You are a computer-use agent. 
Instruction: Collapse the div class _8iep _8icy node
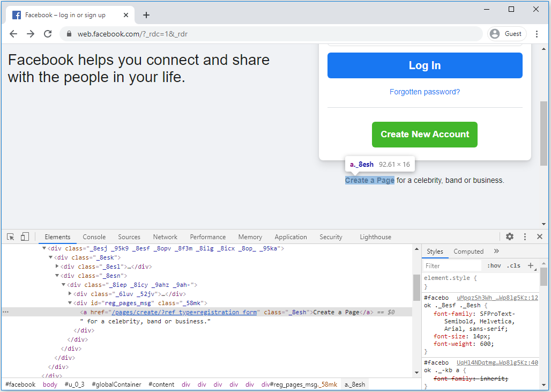coord(64,284)
